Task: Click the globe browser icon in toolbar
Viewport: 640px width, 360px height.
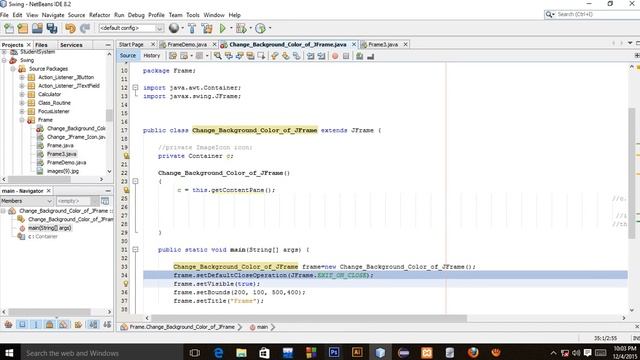Action: [174, 28]
